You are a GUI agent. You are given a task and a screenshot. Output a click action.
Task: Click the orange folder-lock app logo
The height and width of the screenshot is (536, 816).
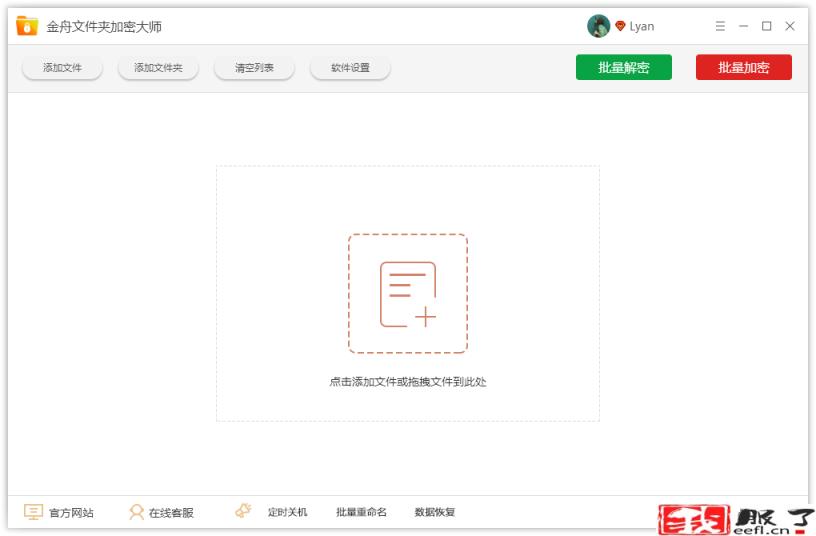pyautogui.click(x=27, y=26)
